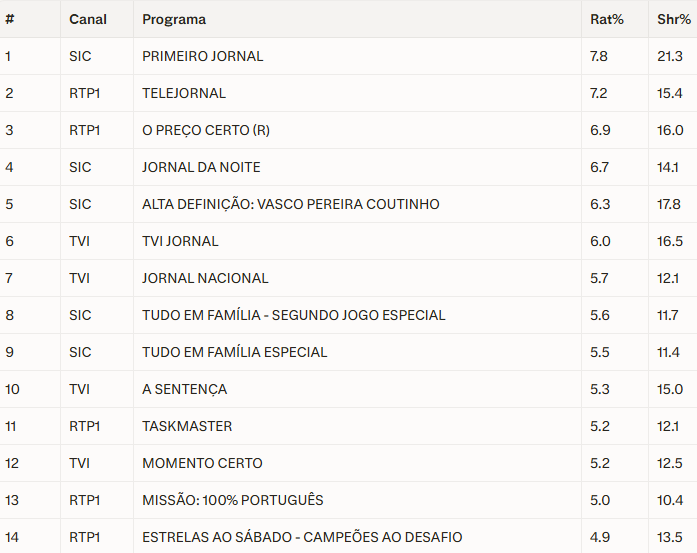This screenshot has height=553, width=697.
Task: Click the Shr% column header
Action: [x=672, y=19]
